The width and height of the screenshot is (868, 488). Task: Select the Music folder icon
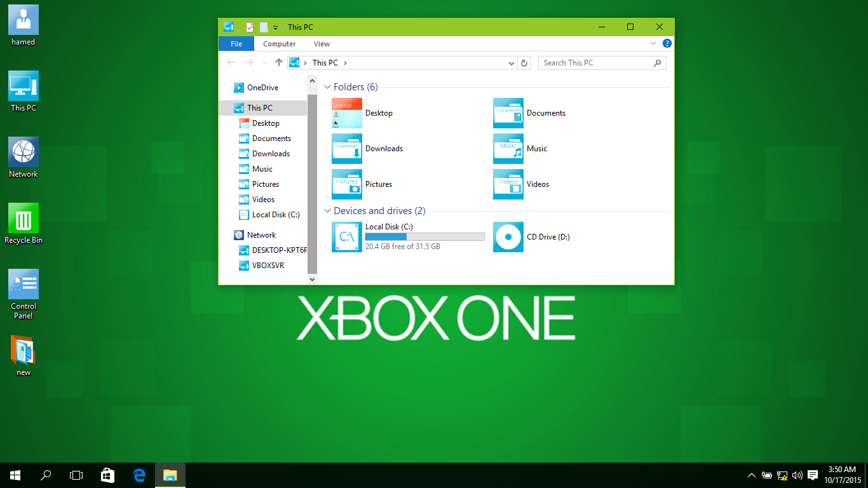click(x=508, y=149)
